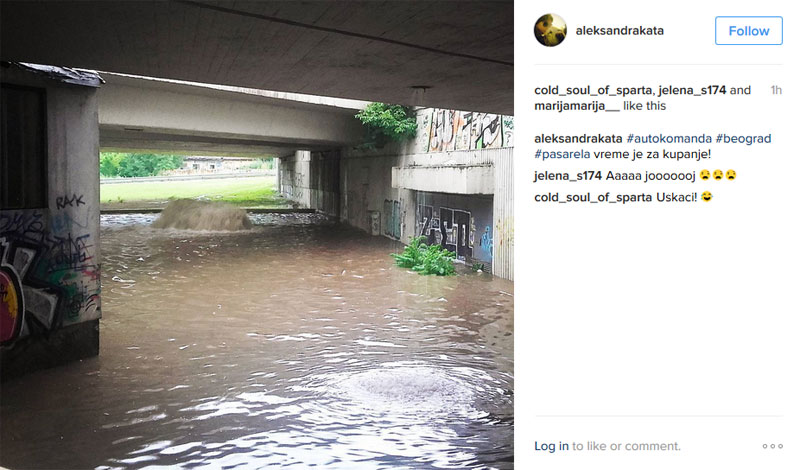
Task: Click the Log in link
Action: (x=551, y=447)
